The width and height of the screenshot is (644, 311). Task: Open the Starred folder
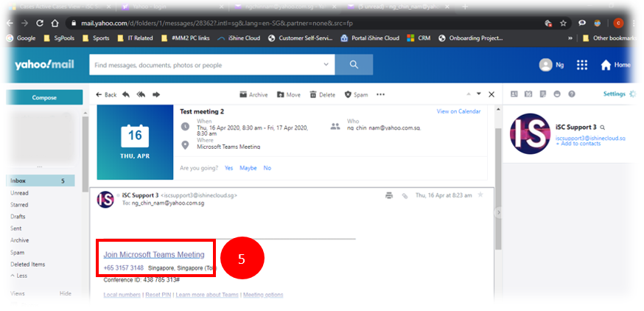click(x=19, y=205)
